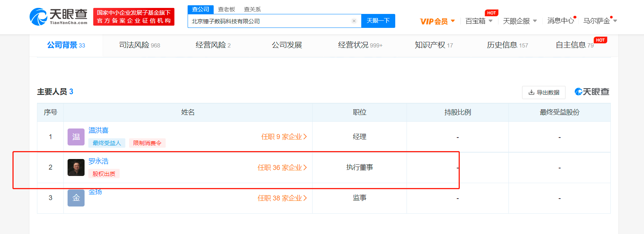The image size is (644, 234).
Task: Switch to the 知识产权 tab
Action: [434, 45]
